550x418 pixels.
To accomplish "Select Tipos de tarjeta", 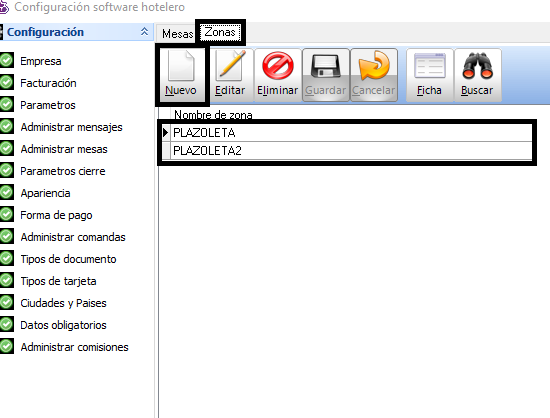I will pos(58,281).
